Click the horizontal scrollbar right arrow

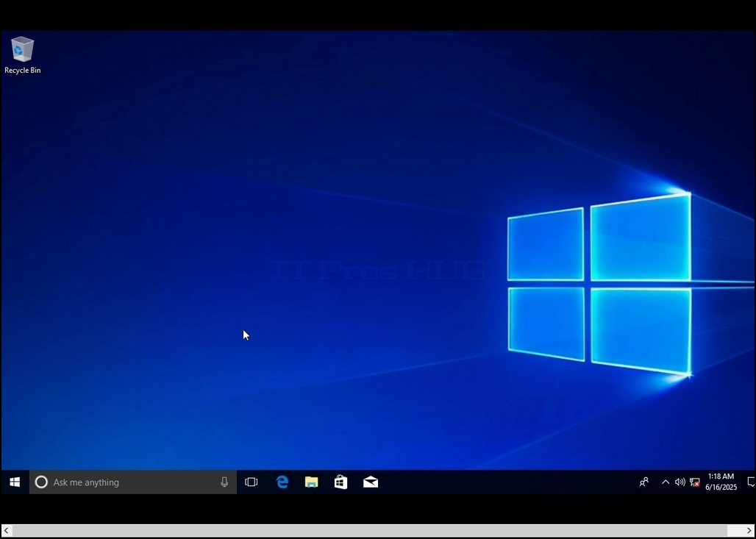point(749,530)
